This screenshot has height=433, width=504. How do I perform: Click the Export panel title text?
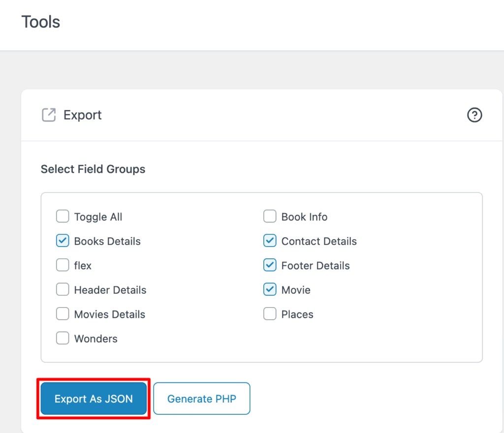coord(82,115)
